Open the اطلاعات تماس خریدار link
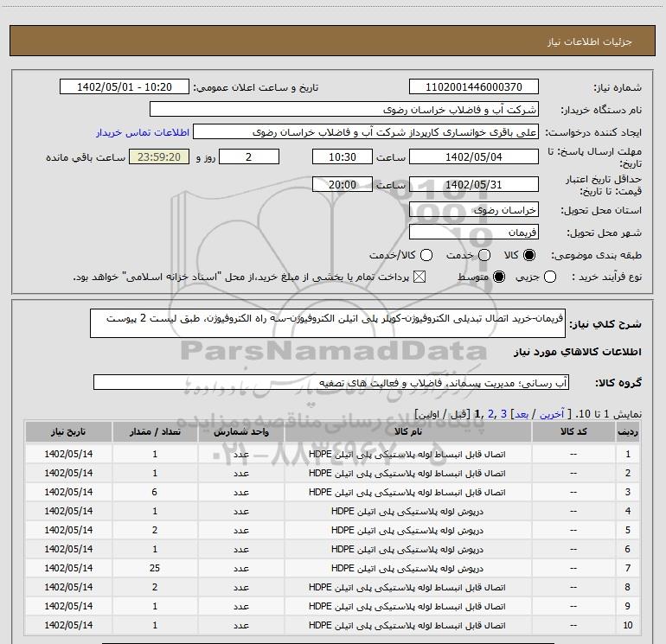This screenshot has height=644, width=666. (143, 132)
